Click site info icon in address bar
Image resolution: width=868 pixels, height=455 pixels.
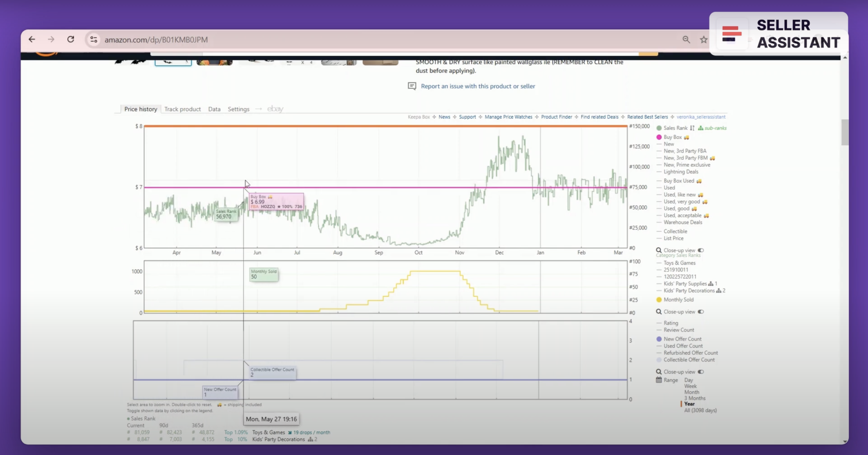click(94, 40)
